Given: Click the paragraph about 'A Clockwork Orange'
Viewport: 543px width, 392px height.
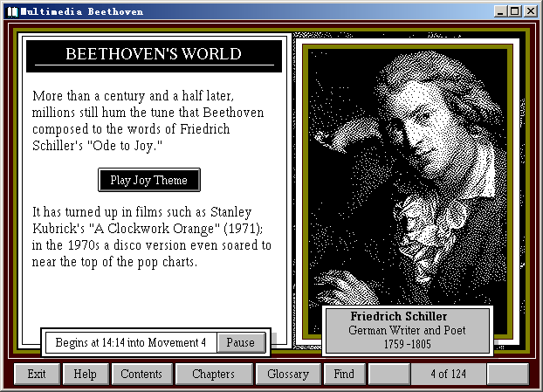Looking at the screenshot, I should coord(152,237).
